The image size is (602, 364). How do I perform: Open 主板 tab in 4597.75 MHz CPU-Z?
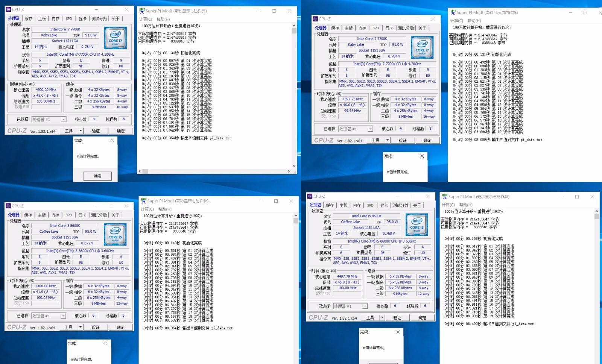click(x=349, y=28)
